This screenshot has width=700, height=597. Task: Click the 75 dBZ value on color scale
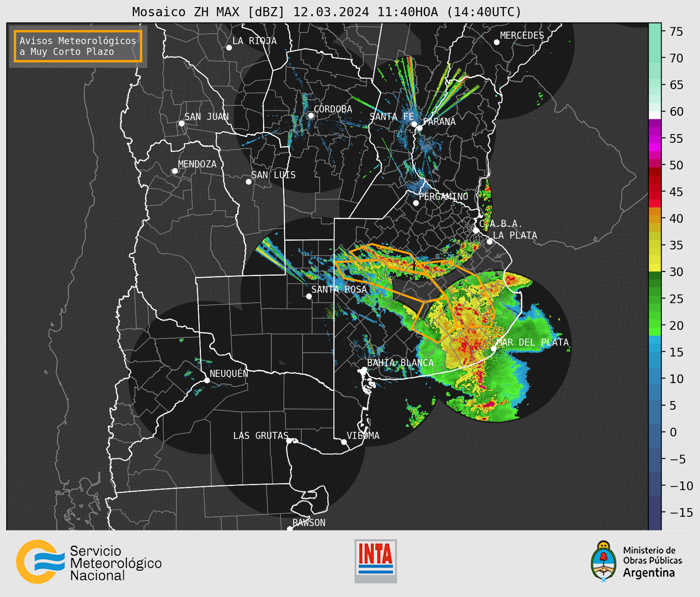coord(676,32)
